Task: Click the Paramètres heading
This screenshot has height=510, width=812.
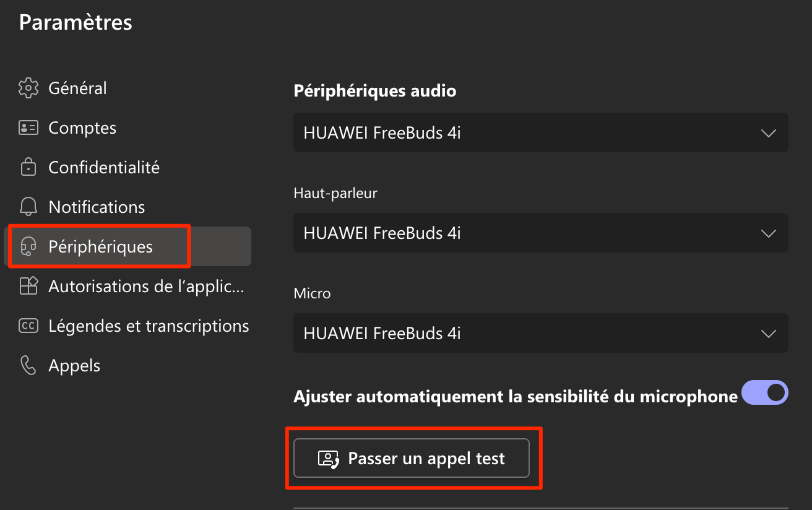Action: coord(76,22)
